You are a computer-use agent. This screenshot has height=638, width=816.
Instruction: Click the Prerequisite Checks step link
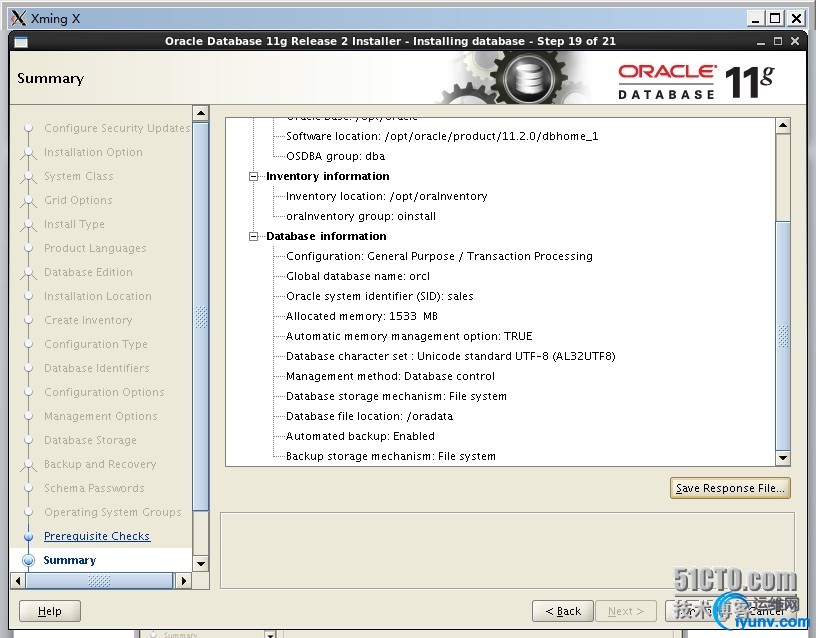[97, 536]
